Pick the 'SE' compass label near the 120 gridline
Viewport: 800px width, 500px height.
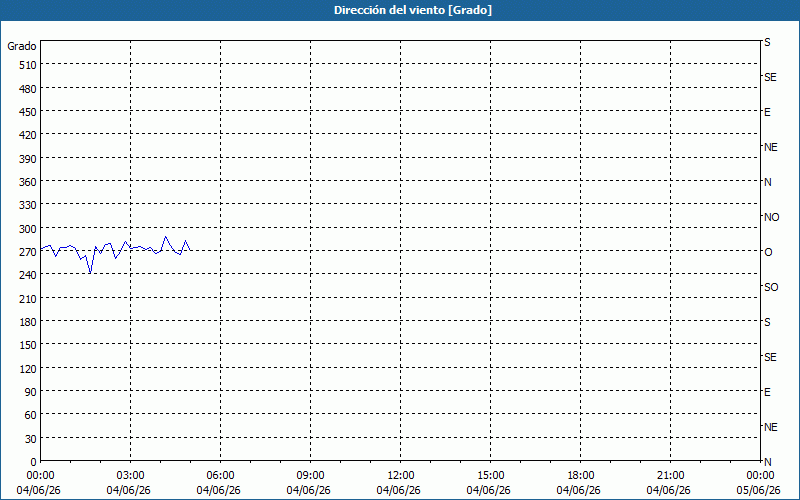pos(770,357)
